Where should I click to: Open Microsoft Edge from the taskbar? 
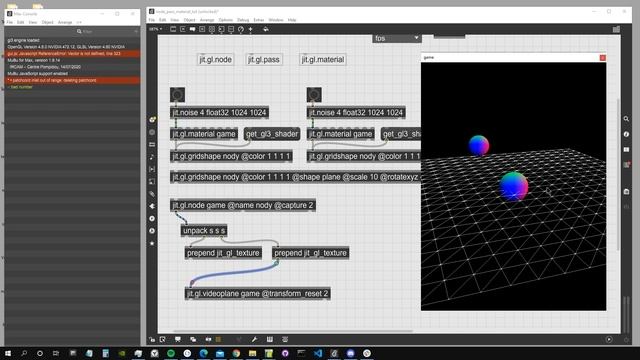[x=204, y=353]
